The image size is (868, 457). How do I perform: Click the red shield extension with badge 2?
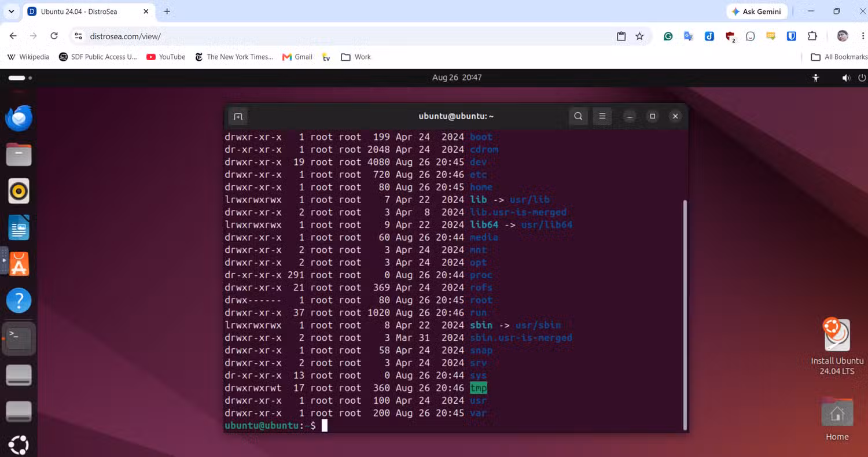[x=730, y=36]
